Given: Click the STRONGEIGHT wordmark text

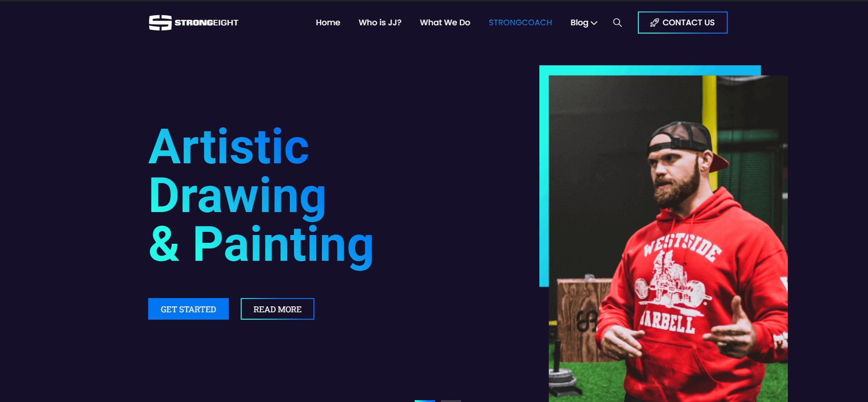Looking at the screenshot, I should click(x=206, y=23).
